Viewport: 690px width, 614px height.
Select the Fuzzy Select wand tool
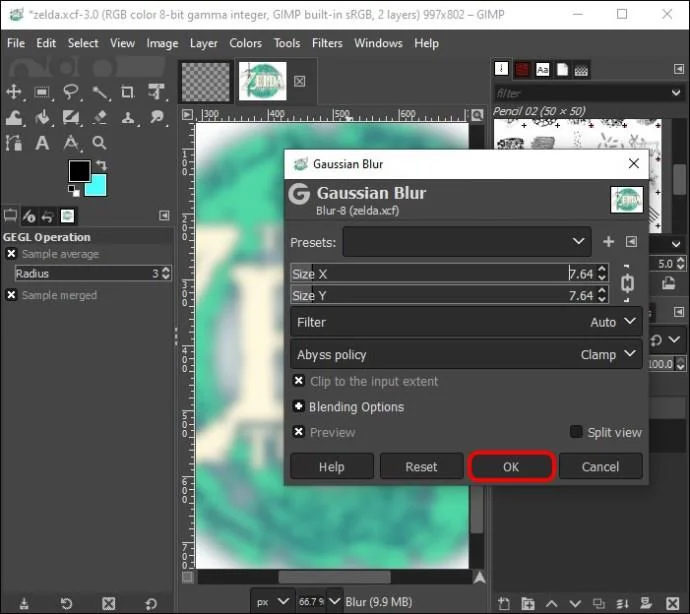(x=100, y=92)
